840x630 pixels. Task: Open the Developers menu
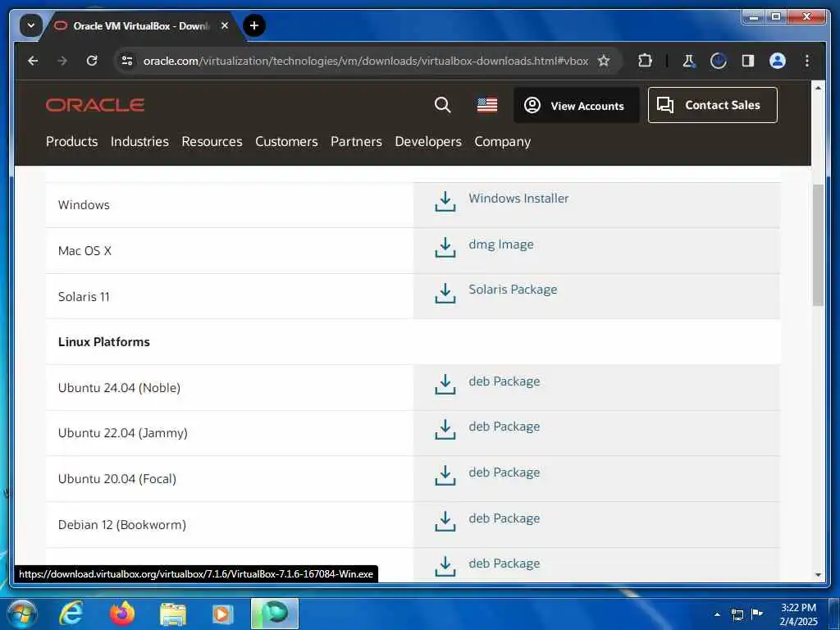click(x=428, y=141)
